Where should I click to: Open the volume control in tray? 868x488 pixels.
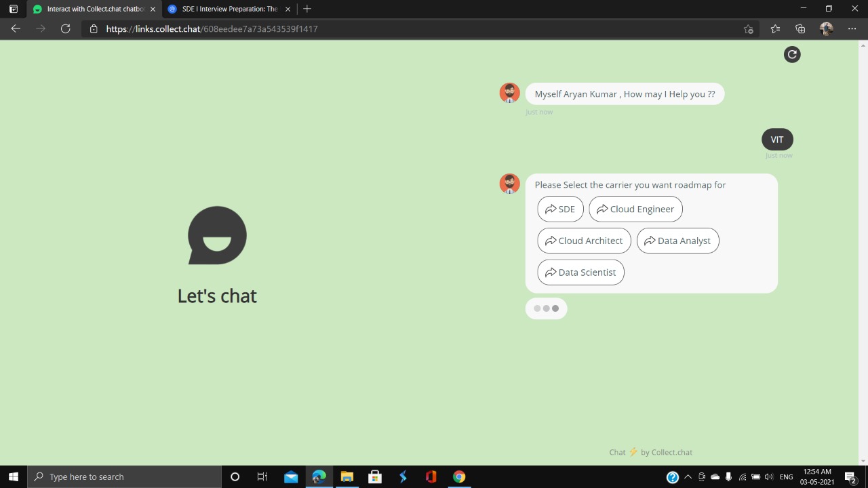(x=768, y=477)
